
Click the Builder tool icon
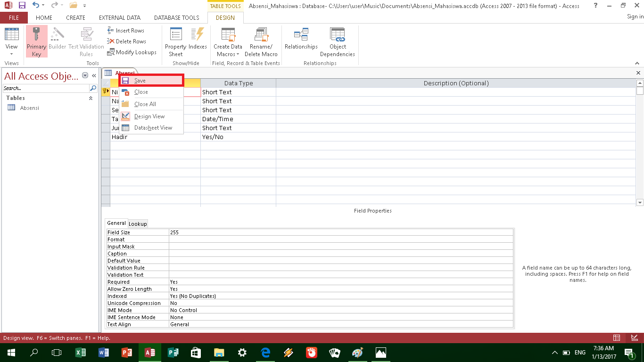click(x=58, y=39)
